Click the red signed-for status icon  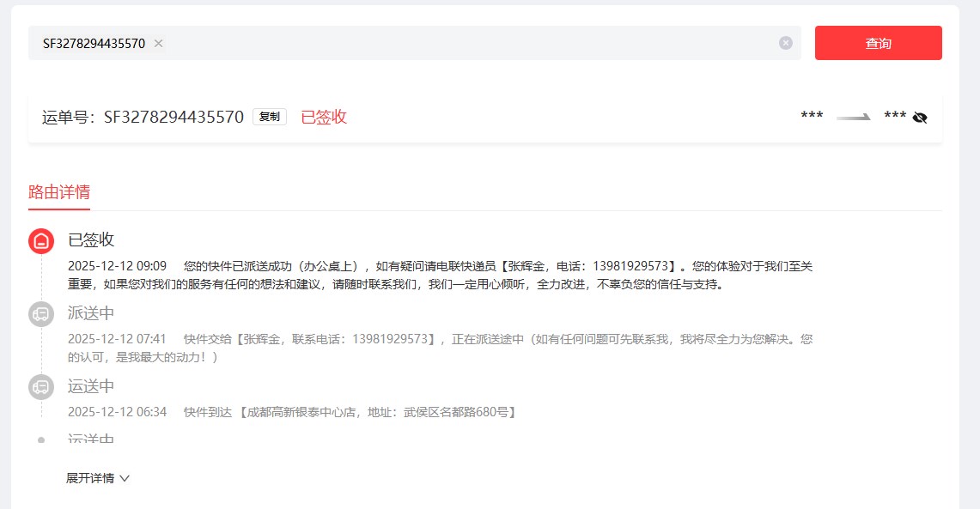click(x=41, y=241)
